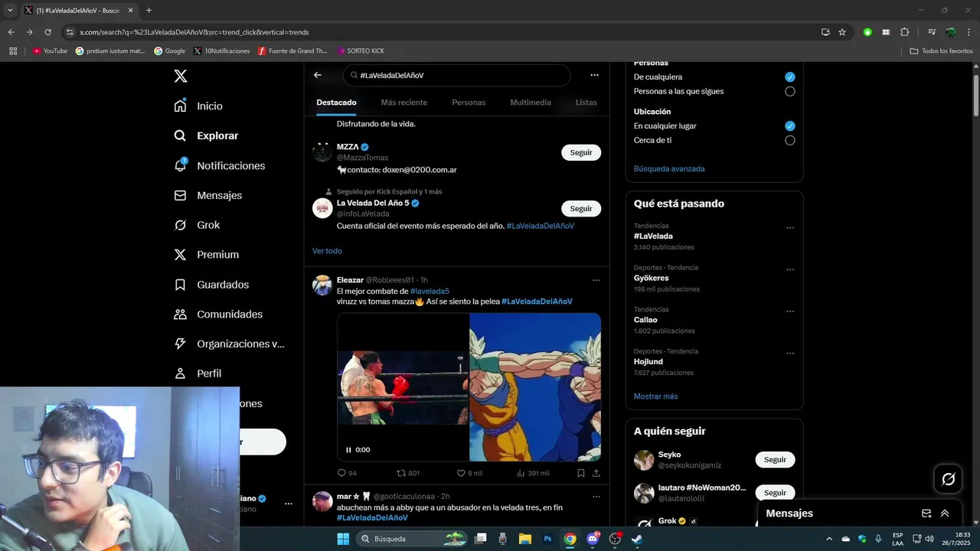
Task: Open Explorar in sidebar
Action: [206, 135]
